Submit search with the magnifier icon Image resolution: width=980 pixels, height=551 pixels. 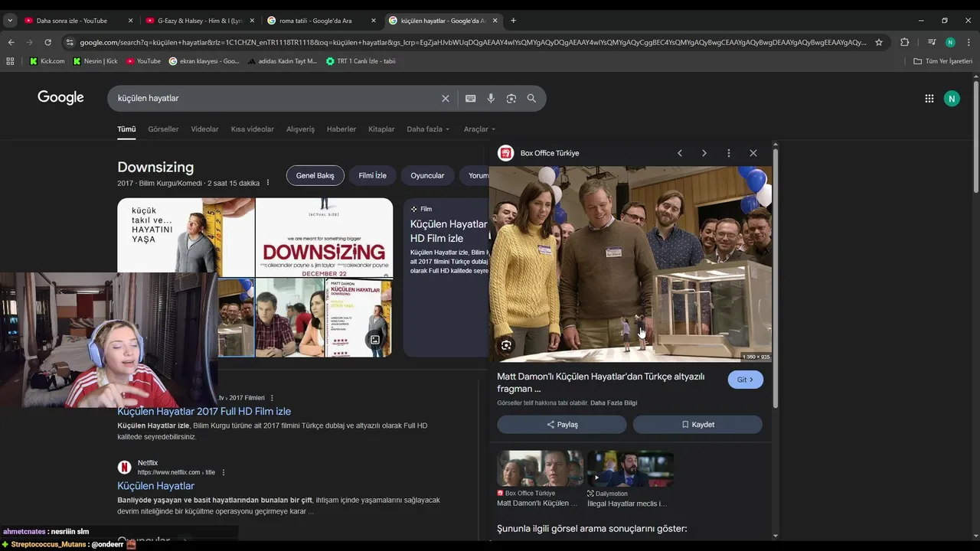coord(531,99)
